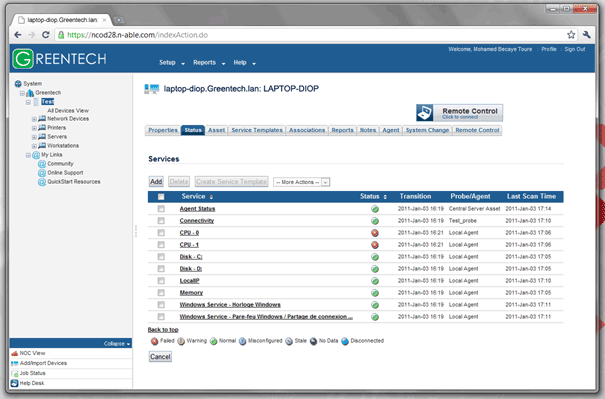
Task: Open the Profile link
Action: [x=549, y=49]
